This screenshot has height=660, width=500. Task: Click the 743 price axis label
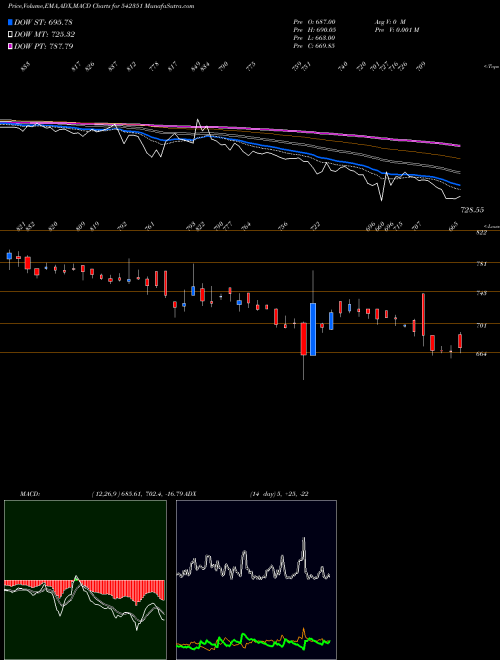pos(482,293)
